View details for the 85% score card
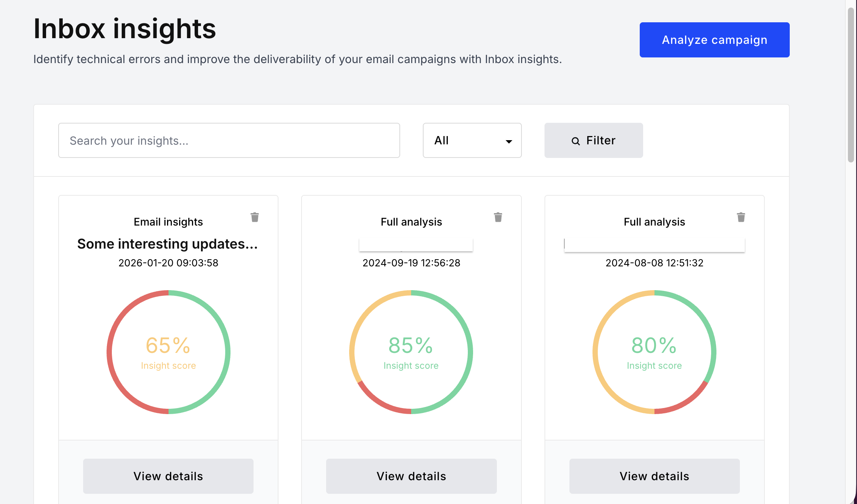857x504 pixels. coord(411,476)
